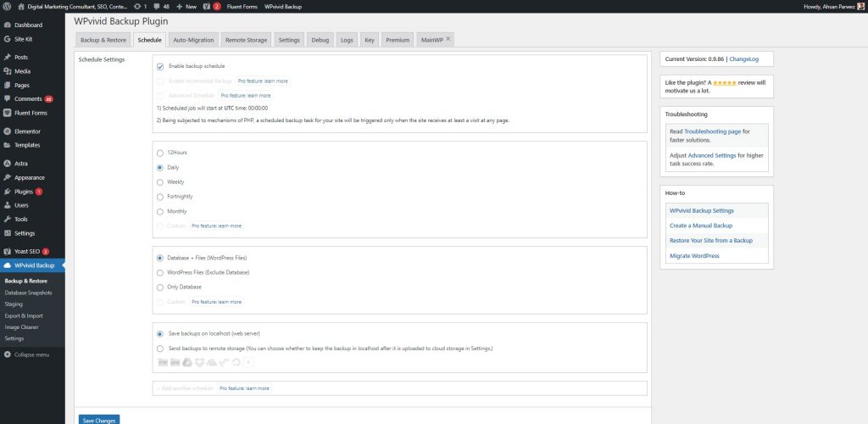This screenshot has height=424, width=868.
Task: Switch to Backup & Restore tab
Action: coord(103,40)
